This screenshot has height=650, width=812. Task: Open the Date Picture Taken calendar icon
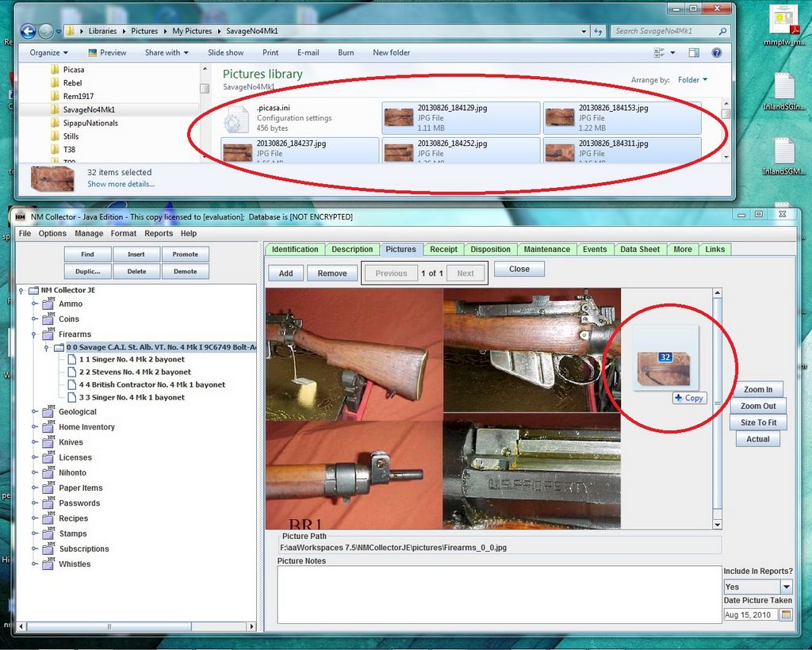coord(786,615)
